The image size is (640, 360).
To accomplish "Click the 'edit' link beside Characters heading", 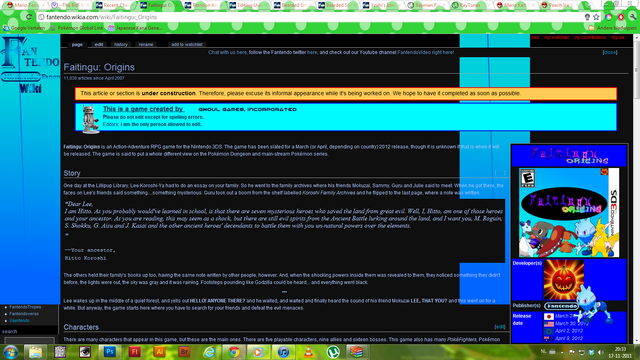I will point(500,327).
